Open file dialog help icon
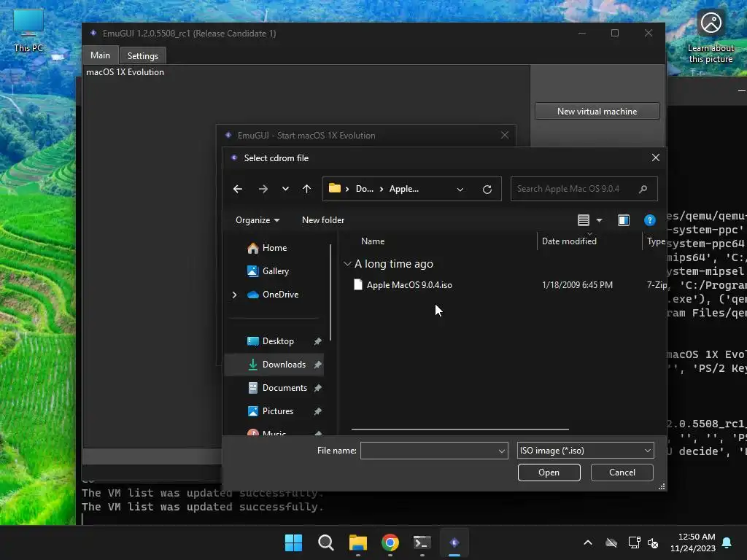The image size is (747, 560). coord(650,220)
